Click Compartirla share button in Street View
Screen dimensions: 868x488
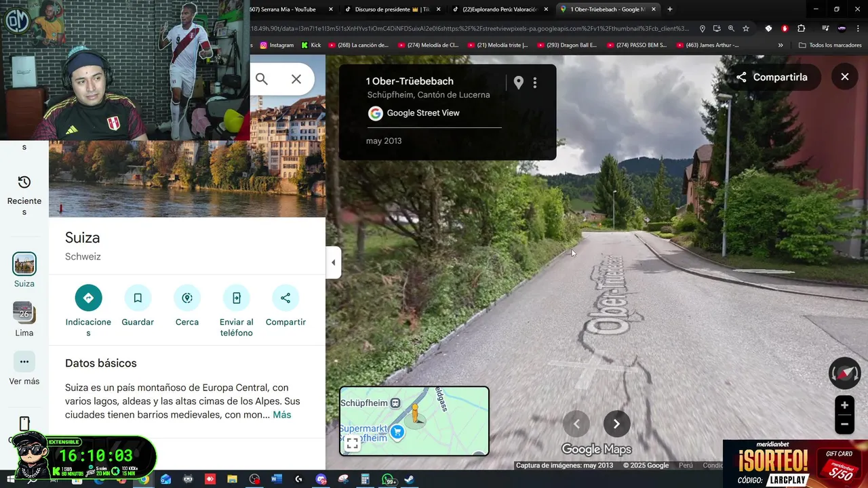[x=772, y=77]
